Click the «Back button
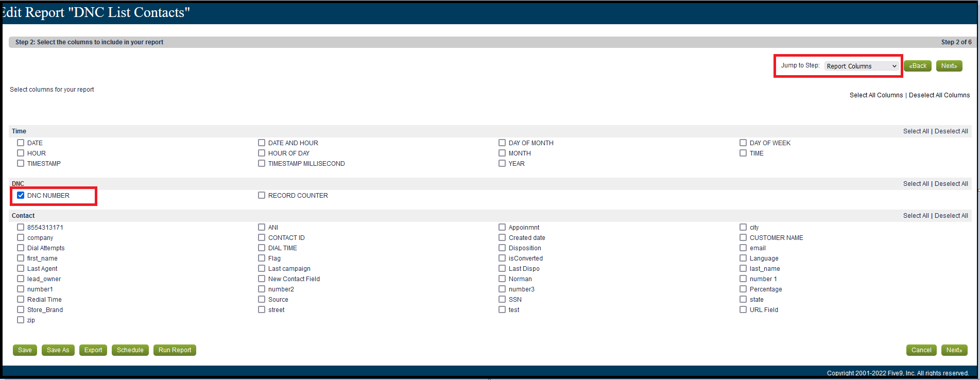The height and width of the screenshot is (380, 980). (x=917, y=66)
